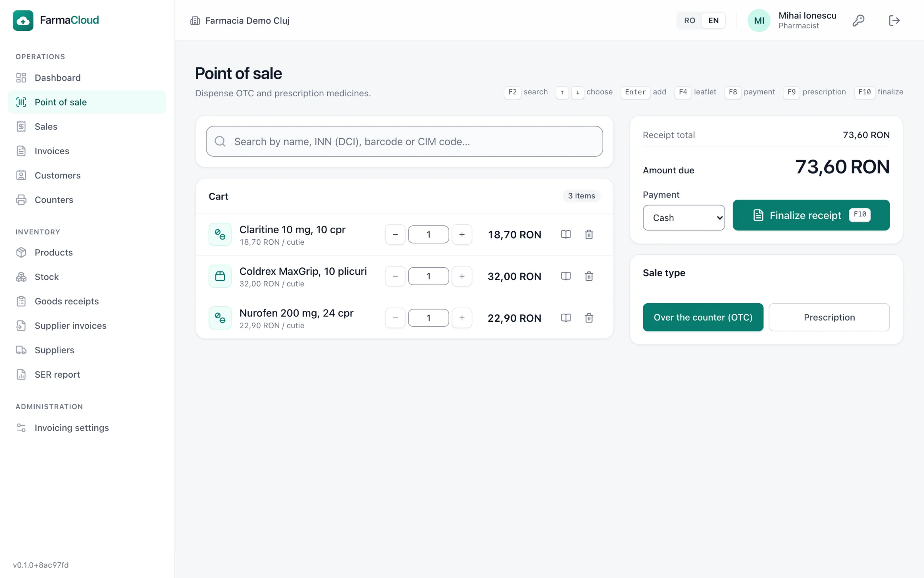Open leaflet for Coldrex MaxGrip
The image size is (924, 578).
566,276
